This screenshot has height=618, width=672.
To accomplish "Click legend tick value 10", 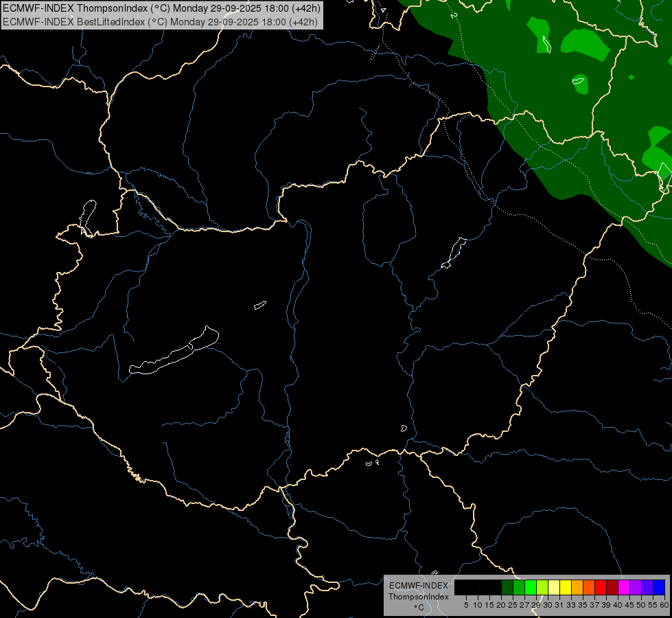I will [x=478, y=605].
